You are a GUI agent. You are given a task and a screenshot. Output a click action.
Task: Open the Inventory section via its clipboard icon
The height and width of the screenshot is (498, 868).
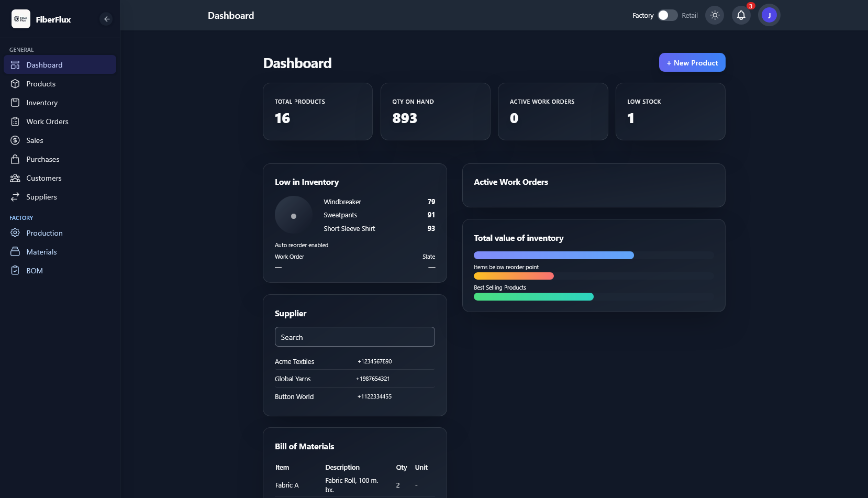(x=15, y=103)
